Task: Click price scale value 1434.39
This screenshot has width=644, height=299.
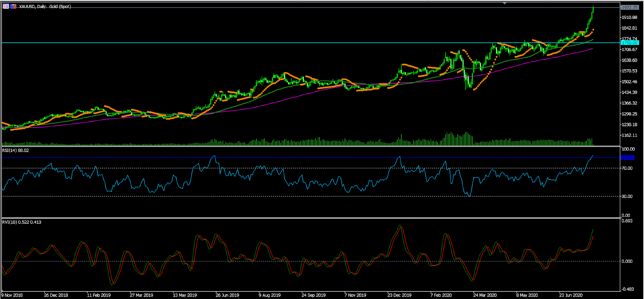Action: click(x=630, y=93)
